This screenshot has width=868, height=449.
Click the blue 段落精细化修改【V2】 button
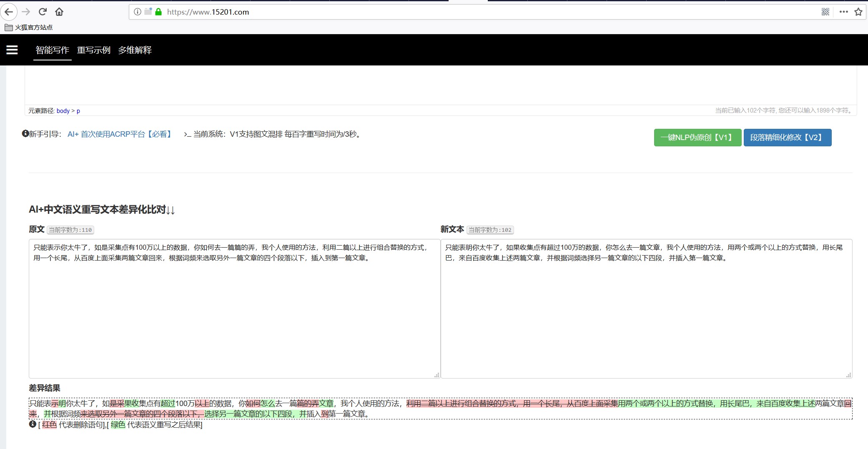[x=787, y=138]
